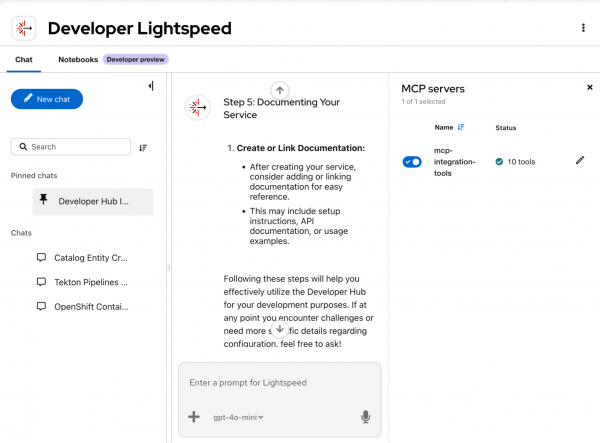Open the Catalog Entity Cr... chat

91,258
